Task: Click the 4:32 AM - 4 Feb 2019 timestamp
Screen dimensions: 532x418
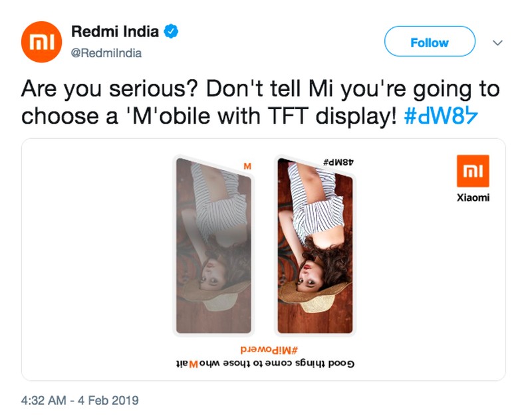Action: (80, 401)
